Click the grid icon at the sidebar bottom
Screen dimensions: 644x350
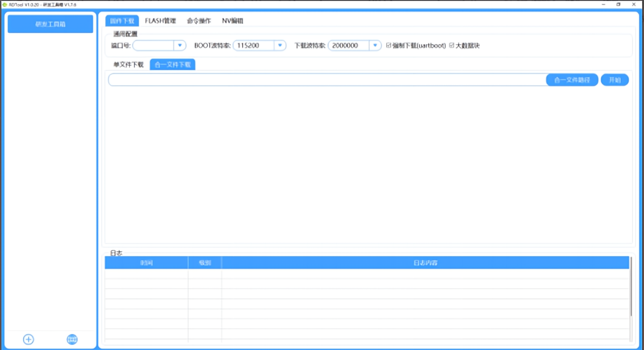pyautogui.click(x=71, y=339)
